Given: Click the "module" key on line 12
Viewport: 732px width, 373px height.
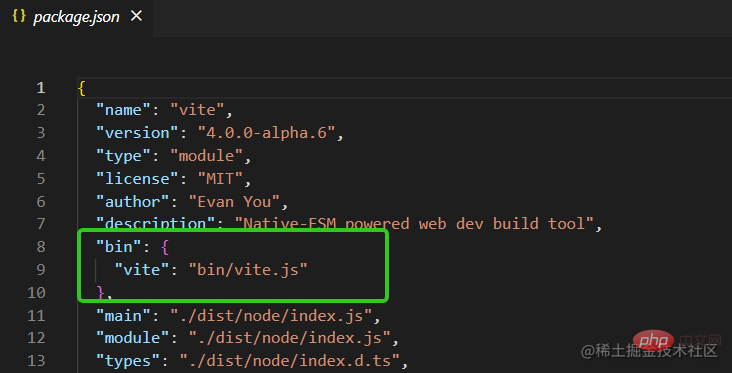Looking at the screenshot, I should [x=133, y=338].
